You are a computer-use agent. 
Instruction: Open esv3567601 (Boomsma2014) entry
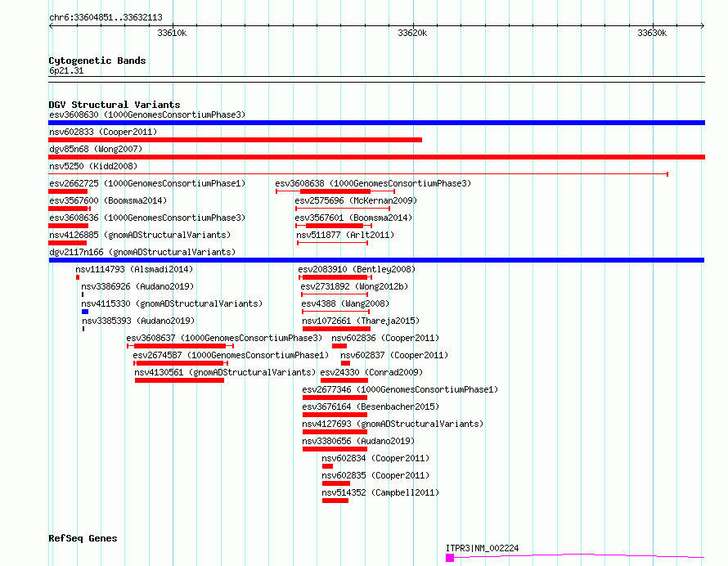(353, 218)
